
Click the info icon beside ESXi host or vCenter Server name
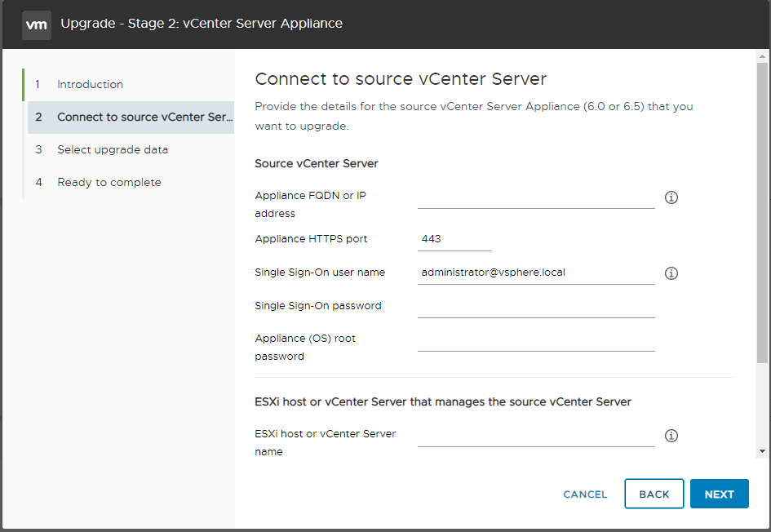coord(671,436)
